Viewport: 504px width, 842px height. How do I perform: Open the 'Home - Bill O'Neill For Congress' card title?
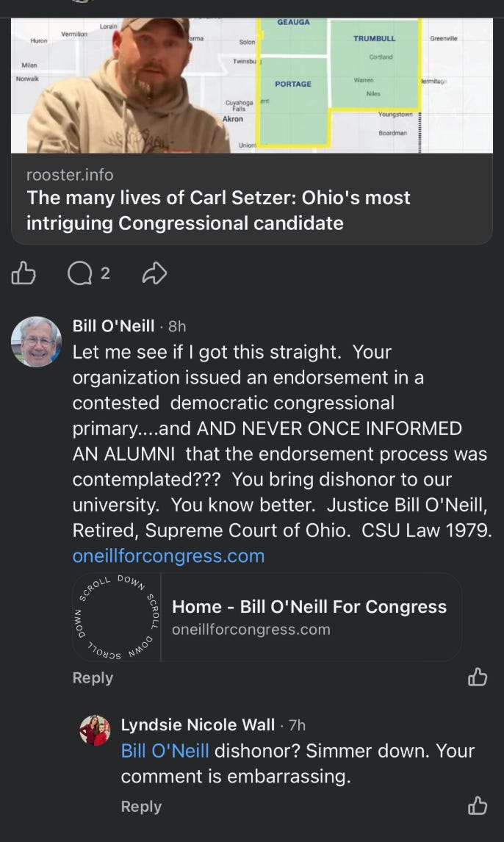[309, 607]
